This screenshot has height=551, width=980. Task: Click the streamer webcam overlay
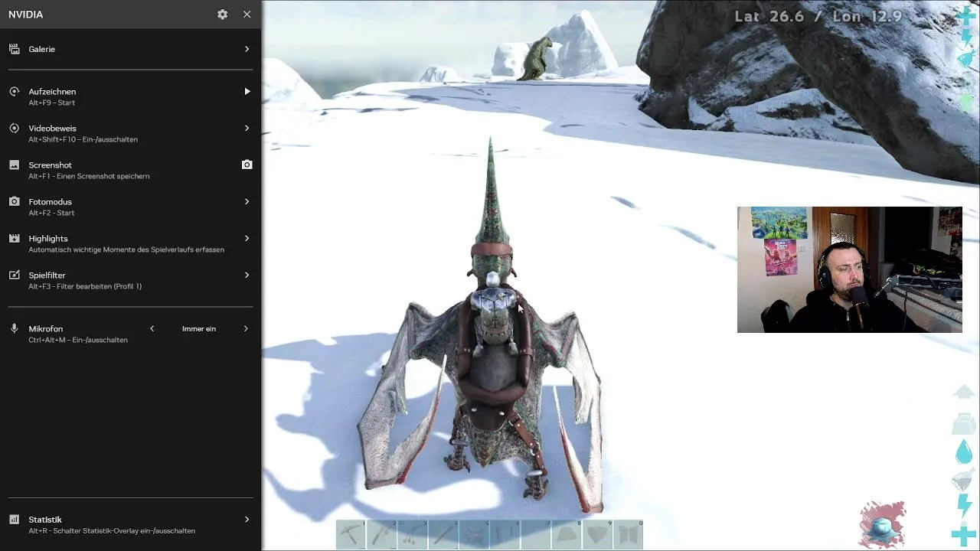point(850,269)
